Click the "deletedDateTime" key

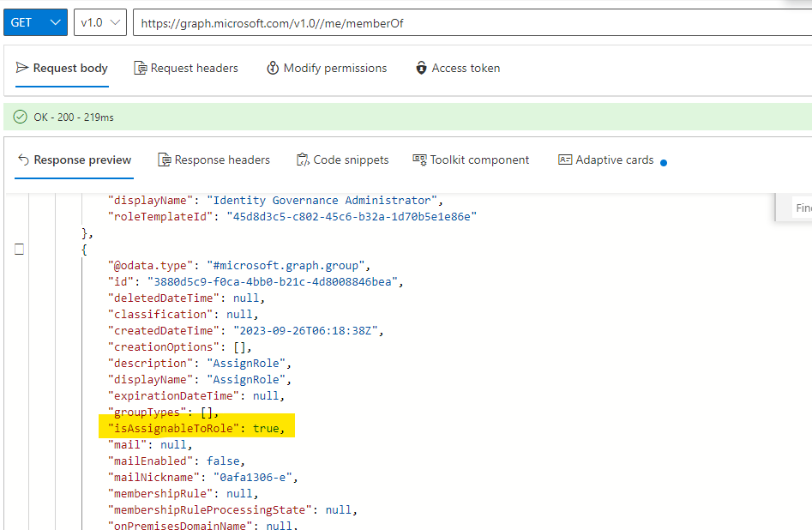point(164,298)
